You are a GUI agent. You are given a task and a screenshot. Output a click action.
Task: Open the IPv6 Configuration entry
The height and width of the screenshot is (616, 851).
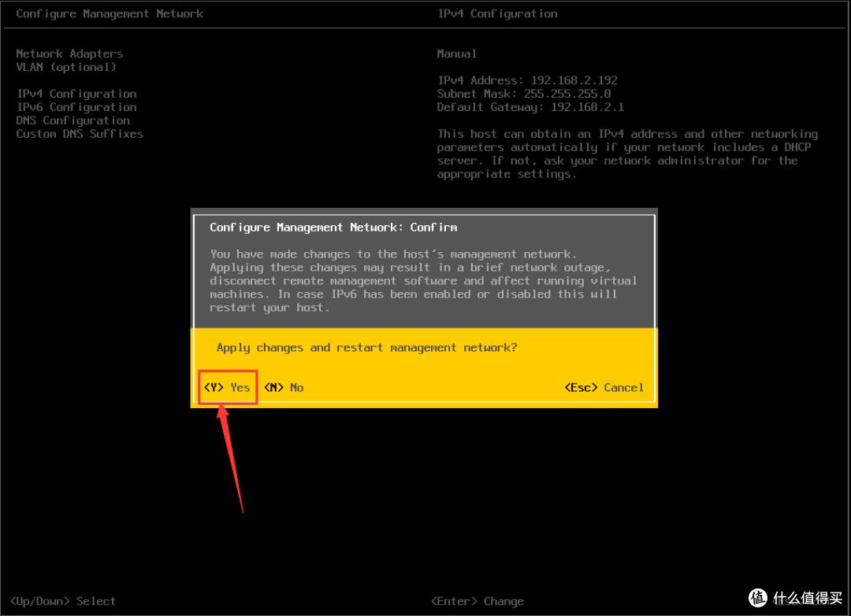tap(76, 107)
